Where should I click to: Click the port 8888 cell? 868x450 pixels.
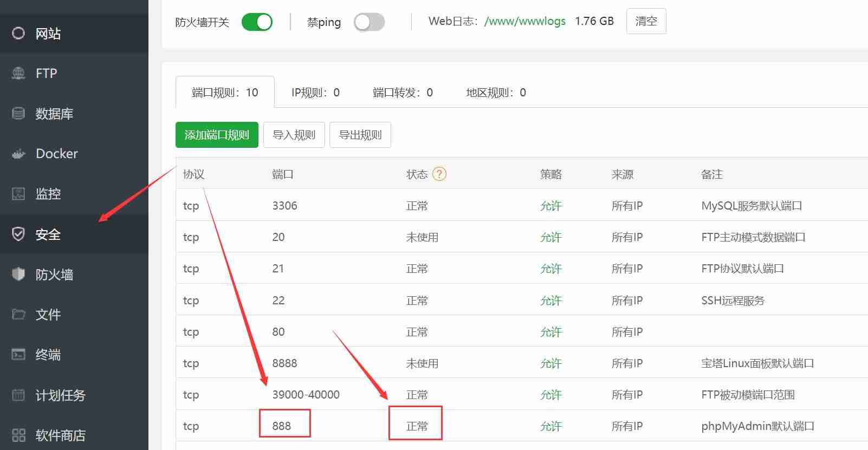pyautogui.click(x=284, y=363)
